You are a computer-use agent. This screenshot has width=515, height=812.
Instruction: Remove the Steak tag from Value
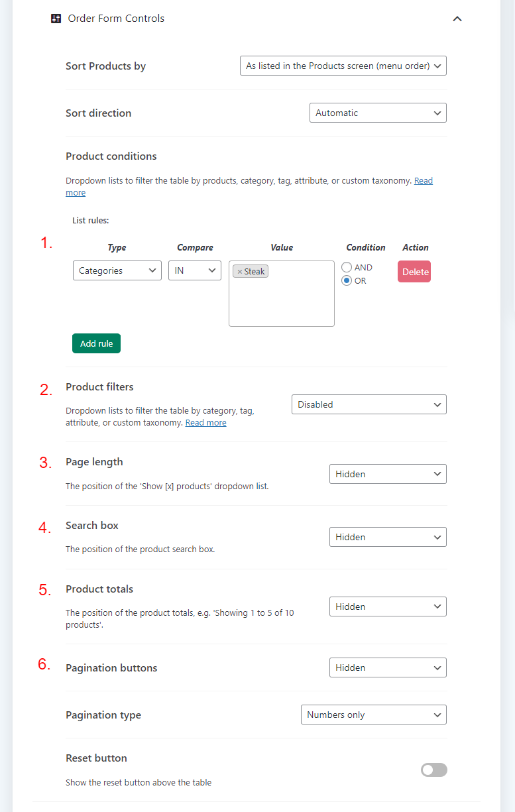(x=240, y=272)
